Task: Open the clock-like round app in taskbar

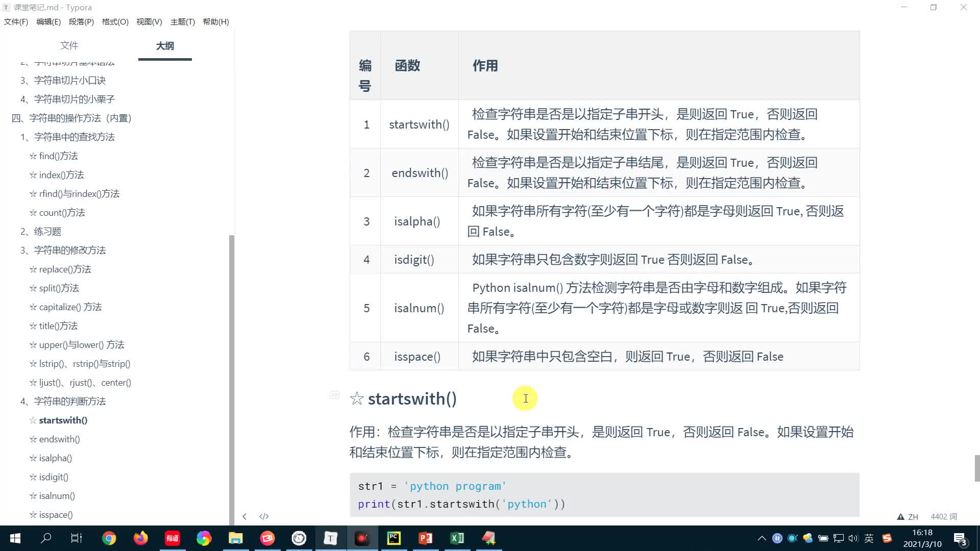Action: 299,538
